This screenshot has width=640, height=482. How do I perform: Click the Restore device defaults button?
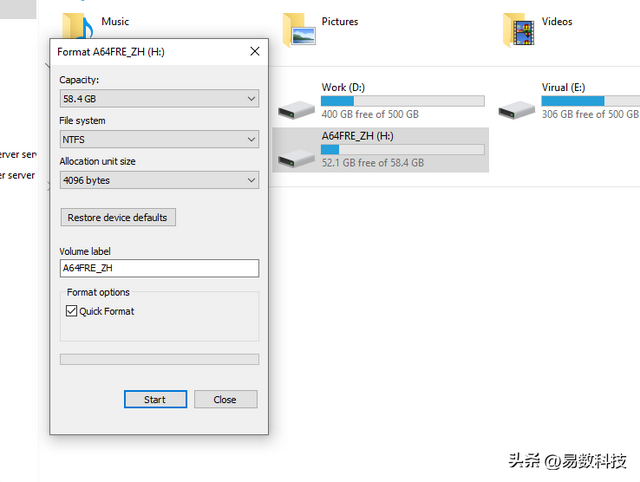click(x=118, y=217)
